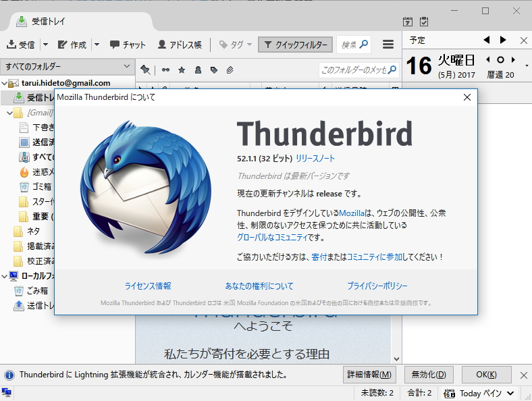Open the Mozilla link in the about text

[x=352, y=213]
